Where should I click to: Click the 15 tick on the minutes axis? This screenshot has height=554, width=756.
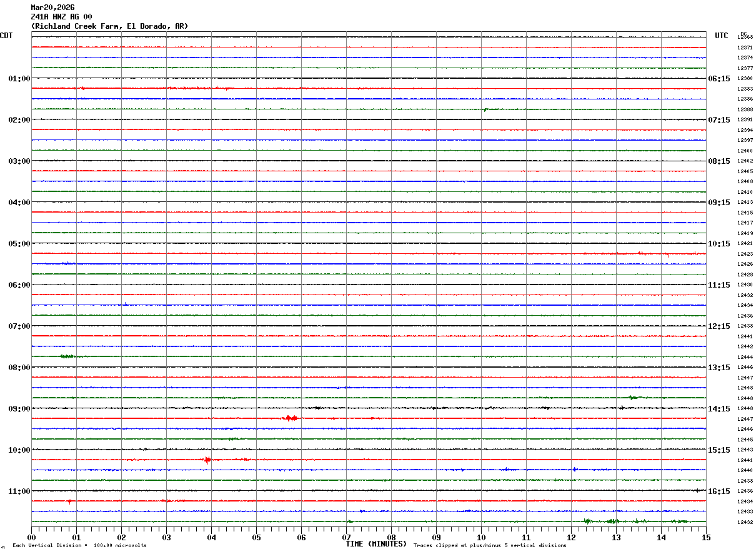(x=705, y=537)
